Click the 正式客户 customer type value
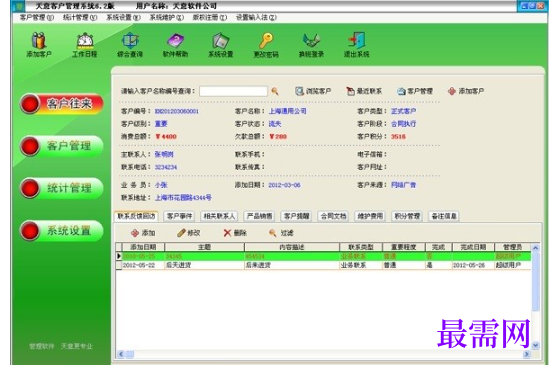549x365 pixels. click(403, 111)
